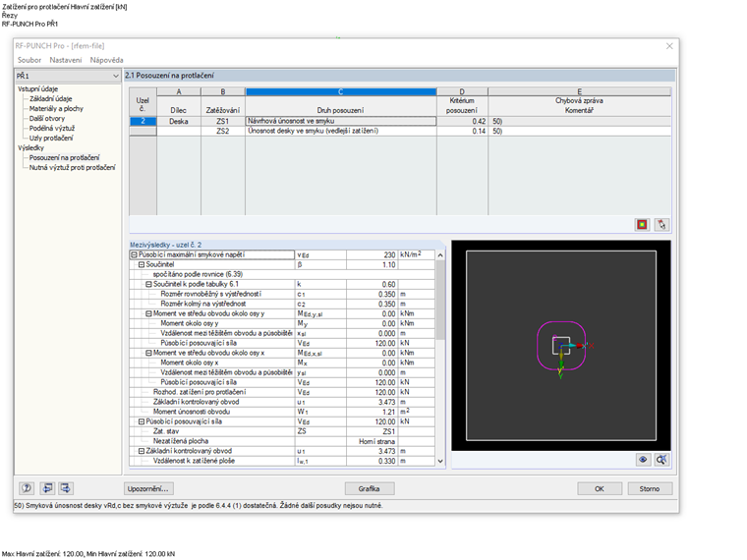747x560 pixels.
Task: Collapse the Součinitel β row
Action: 142,264
